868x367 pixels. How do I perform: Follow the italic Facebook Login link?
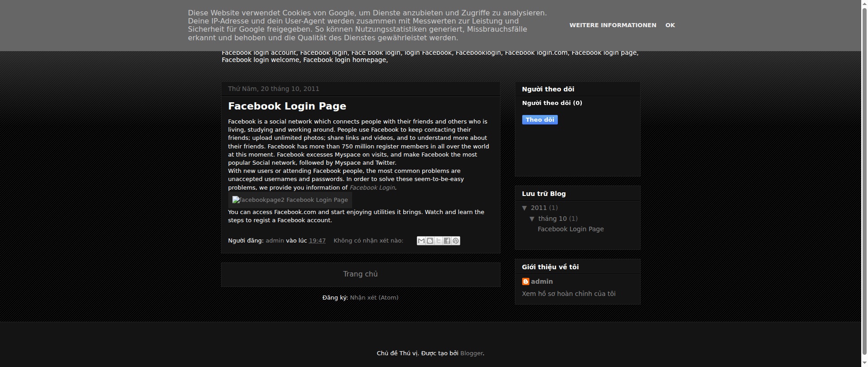(372, 188)
